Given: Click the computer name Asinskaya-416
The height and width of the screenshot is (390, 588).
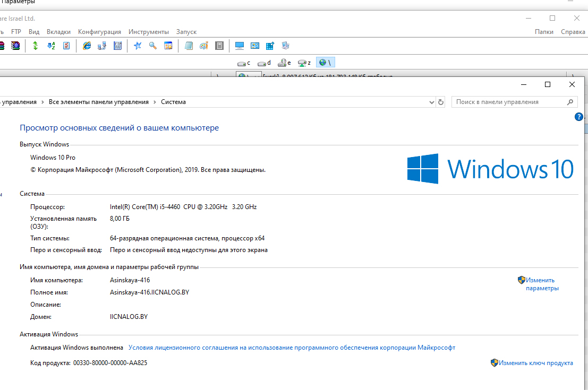Looking at the screenshot, I should coord(130,280).
